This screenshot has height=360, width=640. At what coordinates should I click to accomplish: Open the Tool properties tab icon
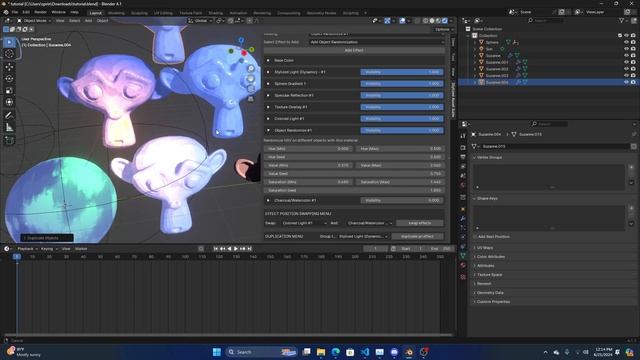point(463,136)
